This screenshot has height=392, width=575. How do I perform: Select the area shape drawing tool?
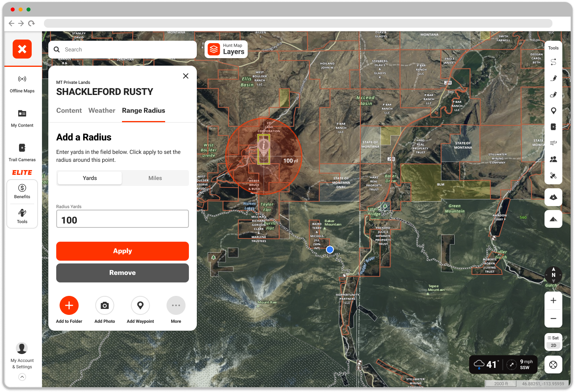pyautogui.click(x=554, y=95)
